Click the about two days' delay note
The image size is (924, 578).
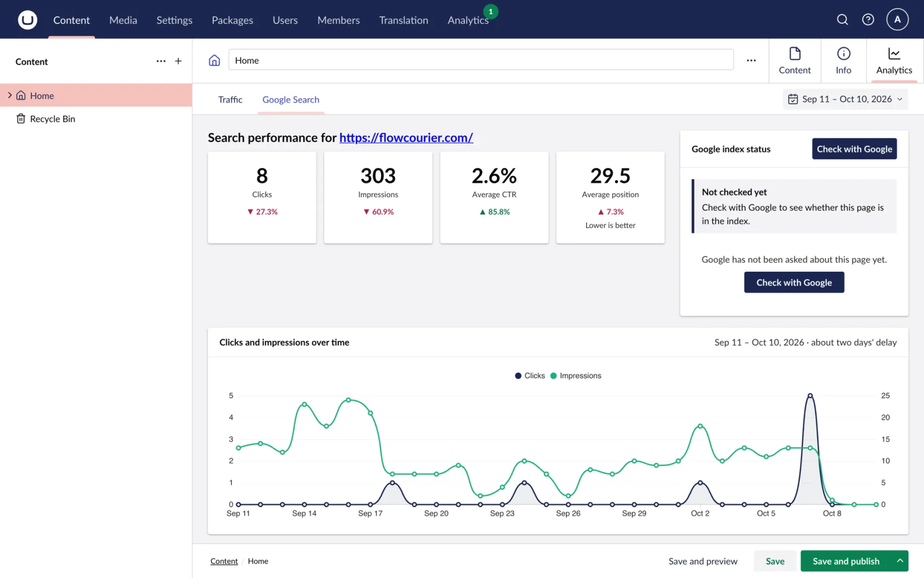(854, 342)
